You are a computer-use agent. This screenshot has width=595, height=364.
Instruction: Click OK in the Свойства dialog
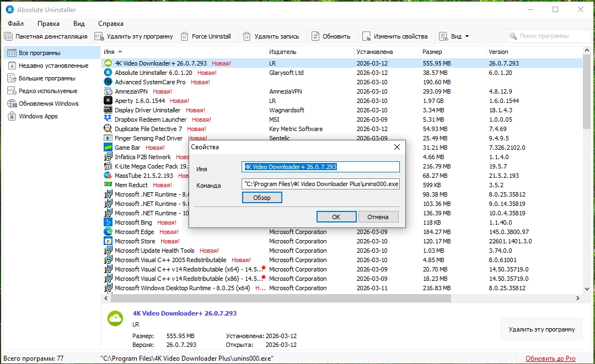click(336, 217)
